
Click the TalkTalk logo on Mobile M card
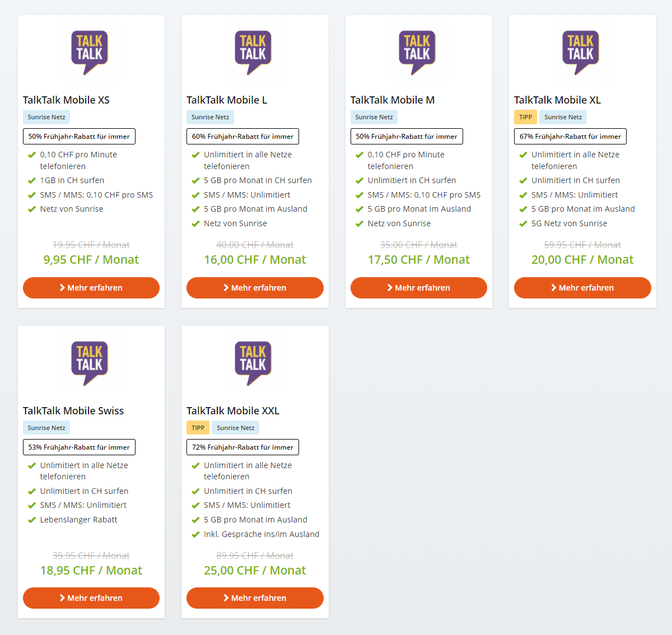pyautogui.click(x=417, y=52)
